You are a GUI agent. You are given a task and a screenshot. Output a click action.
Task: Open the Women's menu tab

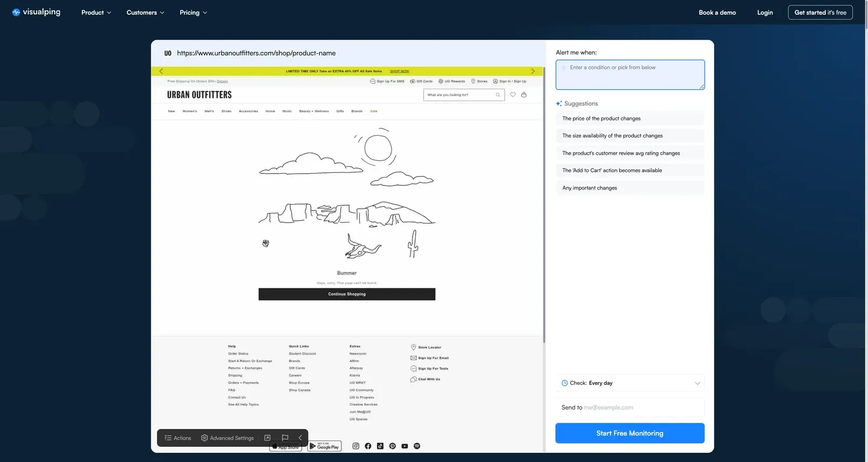click(190, 111)
